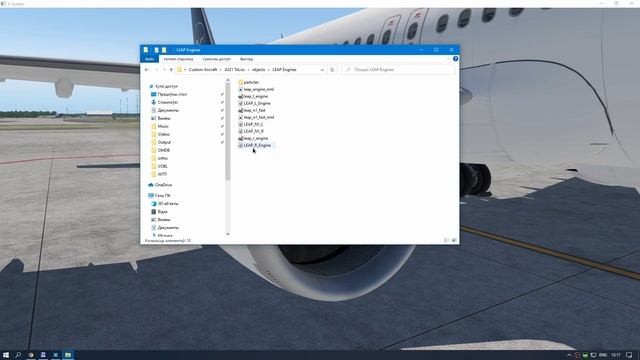Open the notification action center
This screenshot has height=360, width=640.
629,355
